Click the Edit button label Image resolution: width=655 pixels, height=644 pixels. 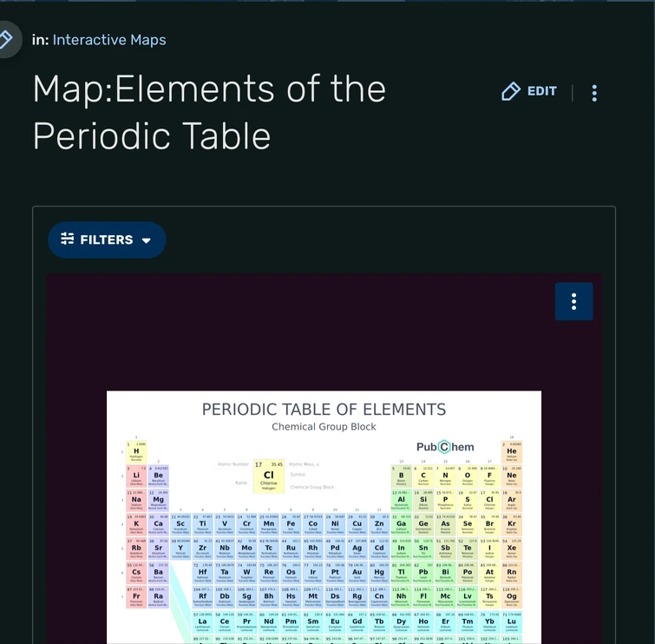(x=541, y=91)
